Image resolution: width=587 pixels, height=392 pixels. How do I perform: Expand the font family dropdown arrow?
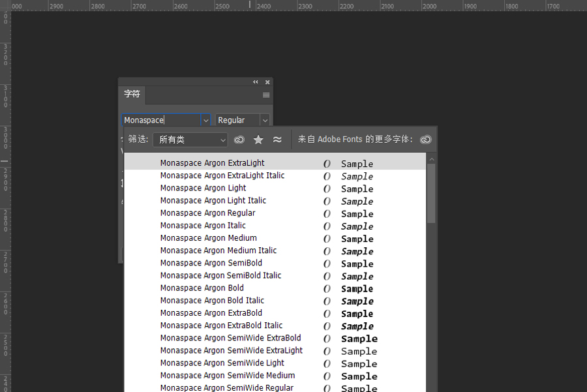coord(205,121)
